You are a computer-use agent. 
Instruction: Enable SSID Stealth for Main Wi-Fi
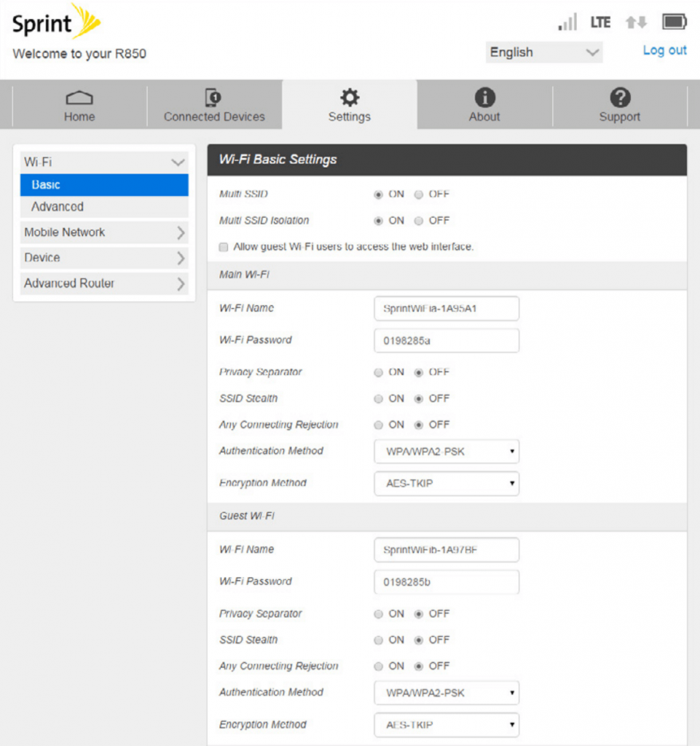378,398
